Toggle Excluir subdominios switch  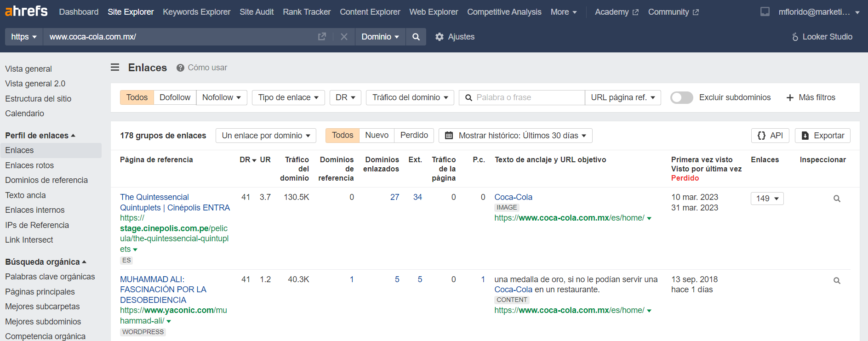[x=681, y=97]
